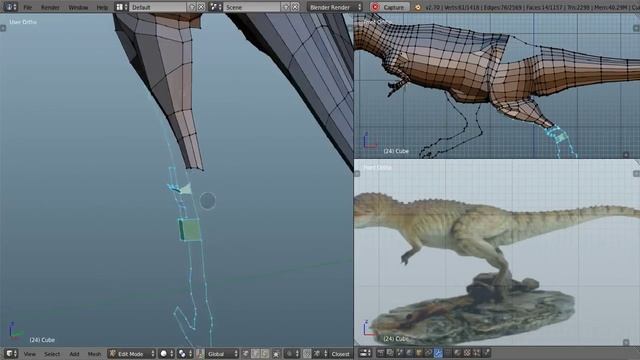Open the Help menu
640x360 pixels.
point(102,7)
